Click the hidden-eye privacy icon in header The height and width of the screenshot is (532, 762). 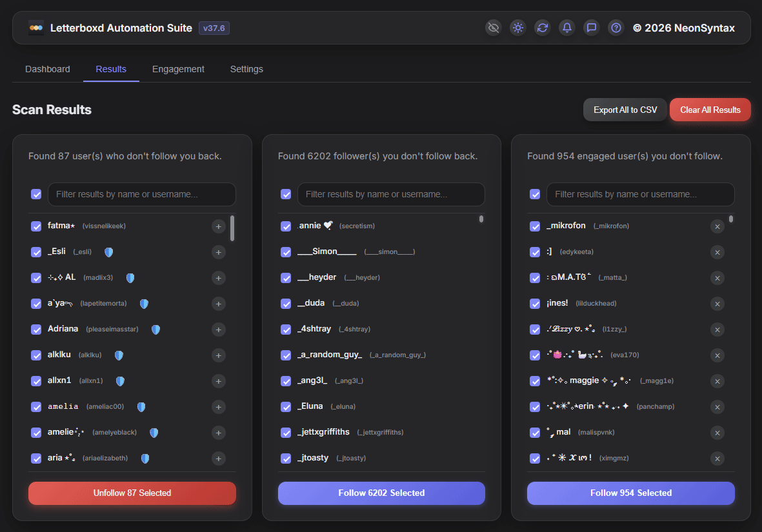tap(493, 28)
